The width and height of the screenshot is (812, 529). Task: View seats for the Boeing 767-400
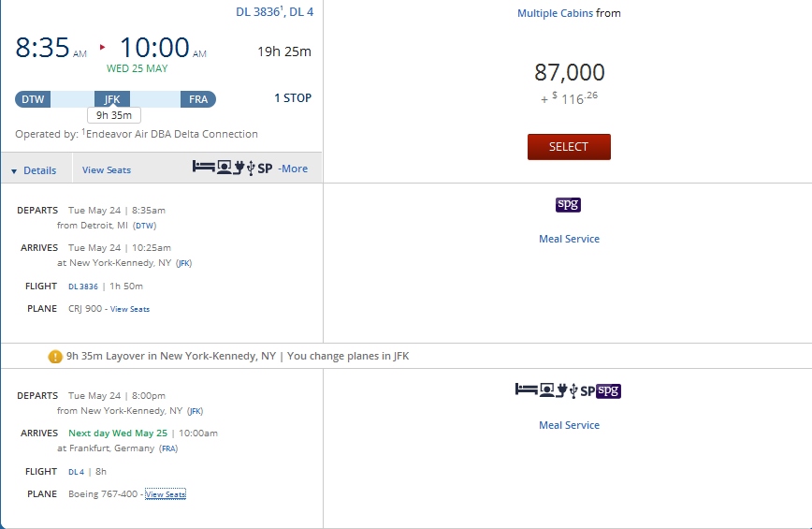(166, 494)
